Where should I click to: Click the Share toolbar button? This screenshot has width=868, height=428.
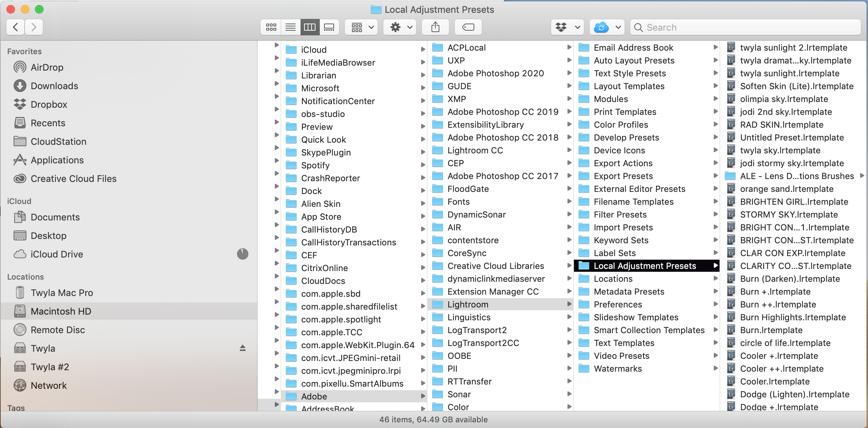point(435,27)
